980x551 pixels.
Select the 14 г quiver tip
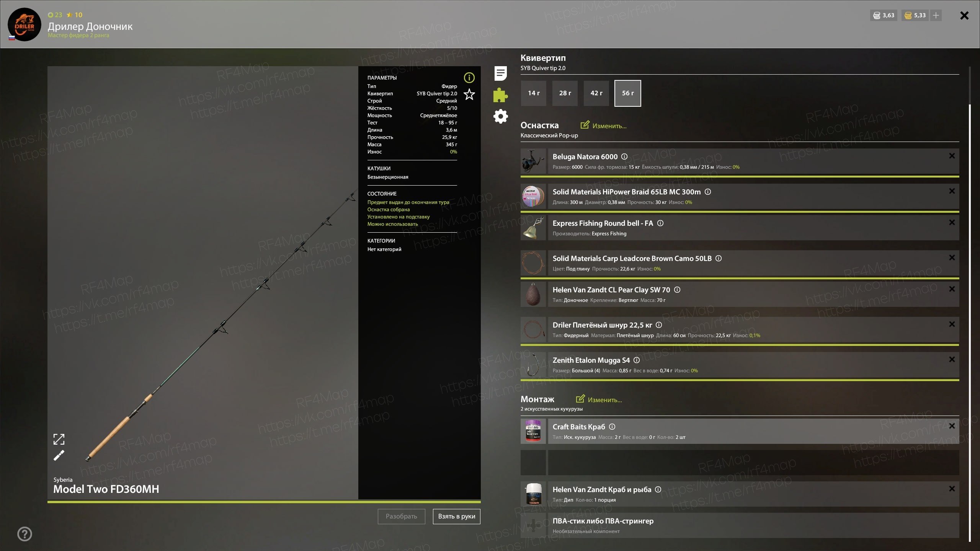click(534, 93)
